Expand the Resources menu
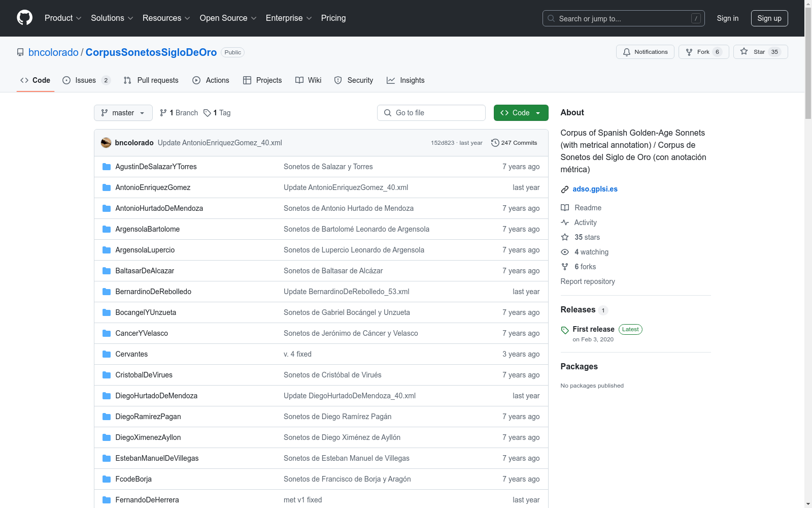The image size is (812, 508). (x=166, y=18)
